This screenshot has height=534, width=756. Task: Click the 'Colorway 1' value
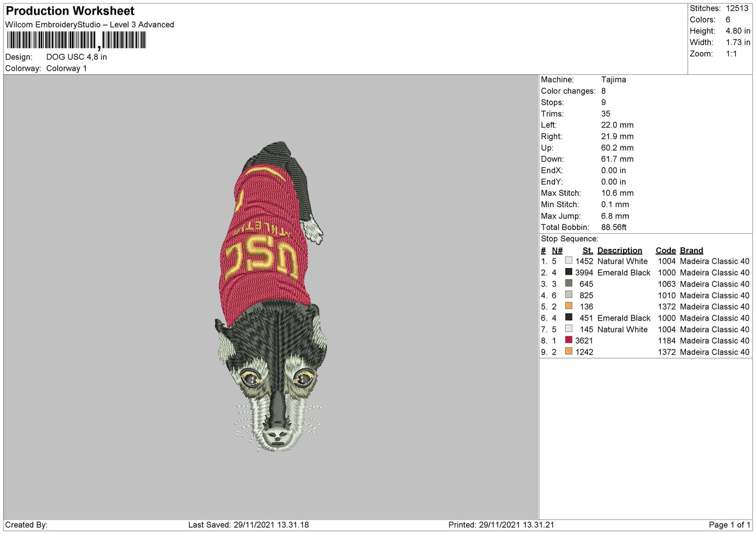tap(66, 69)
